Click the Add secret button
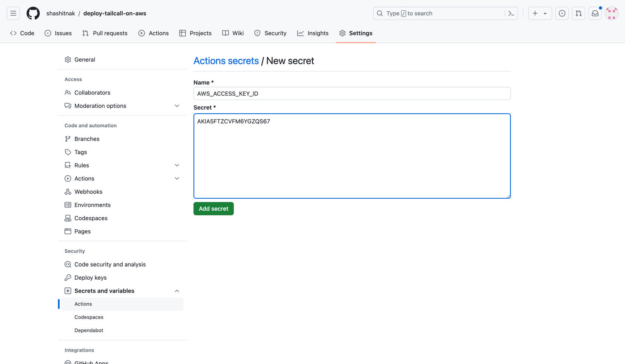Screen dimensions: 625x364 point(213,209)
